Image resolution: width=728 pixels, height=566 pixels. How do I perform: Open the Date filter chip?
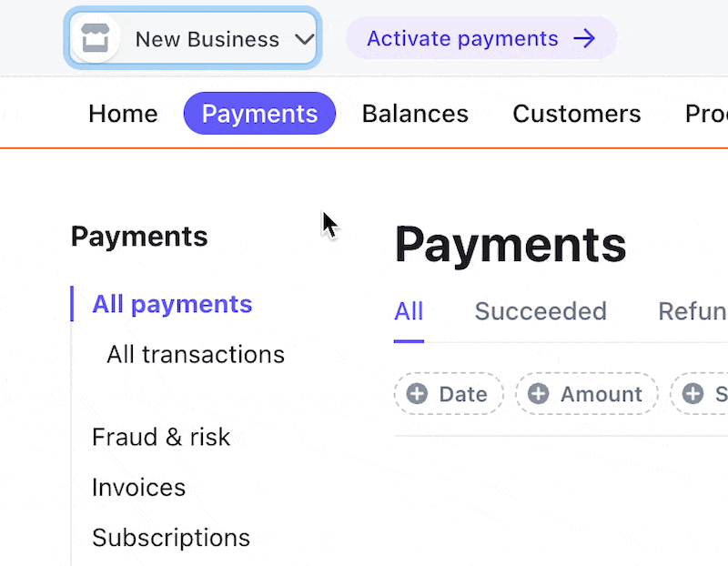(x=450, y=394)
